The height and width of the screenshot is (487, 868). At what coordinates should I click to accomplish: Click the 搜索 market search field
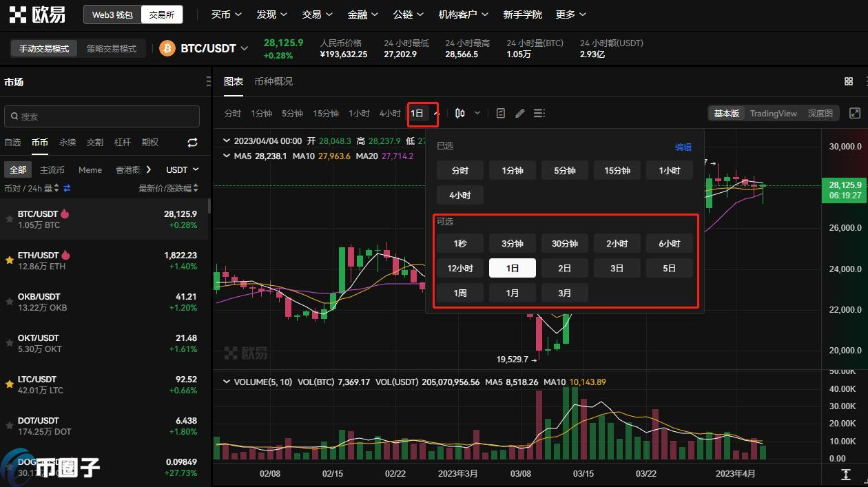[102, 116]
